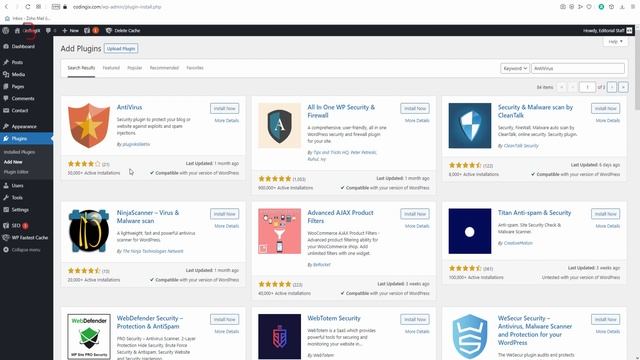Viewport: 640px width, 360px height.
Task: Install NinjaScanner Virus & Malware scan
Action: [x=224, y=214]
